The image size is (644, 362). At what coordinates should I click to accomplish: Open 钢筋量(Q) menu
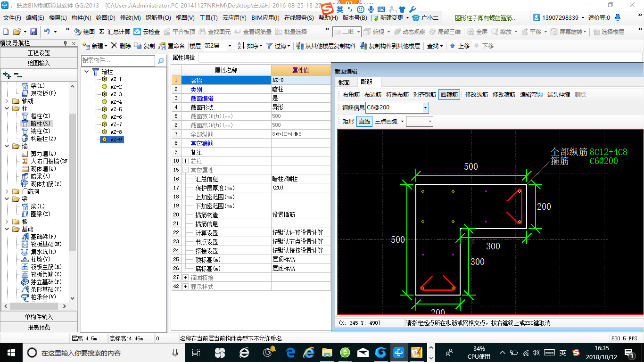(x=158, y=18)
